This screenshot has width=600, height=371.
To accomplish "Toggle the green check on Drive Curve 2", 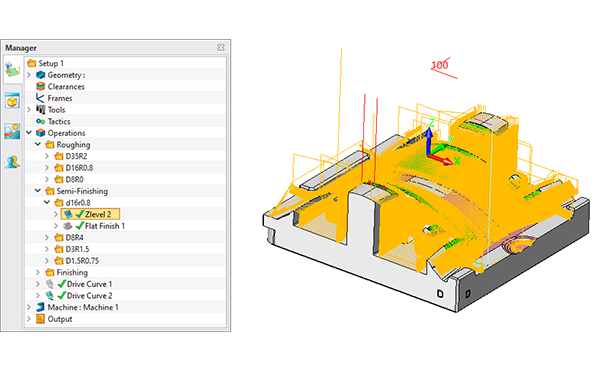I will click(62, 296).
